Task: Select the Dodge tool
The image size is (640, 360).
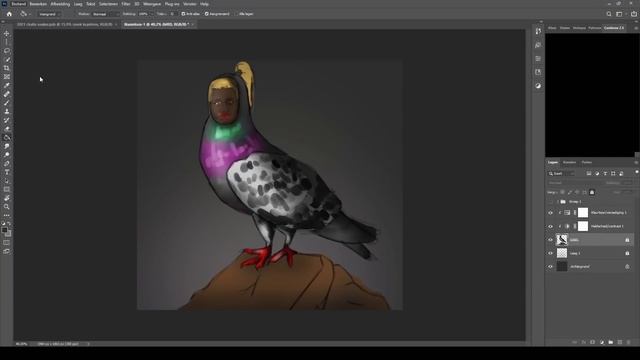Action: (x=7, y=155)
